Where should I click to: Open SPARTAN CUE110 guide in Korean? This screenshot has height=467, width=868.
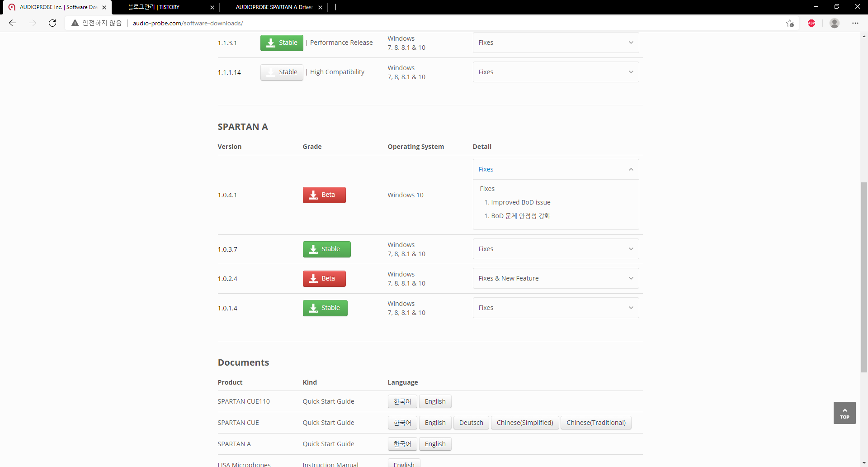coord(402,401)
